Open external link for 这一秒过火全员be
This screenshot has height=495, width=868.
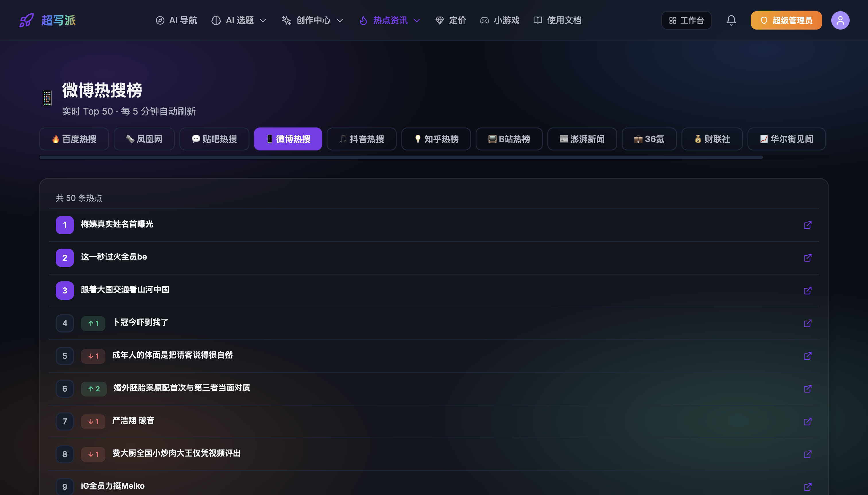[807, 258]
